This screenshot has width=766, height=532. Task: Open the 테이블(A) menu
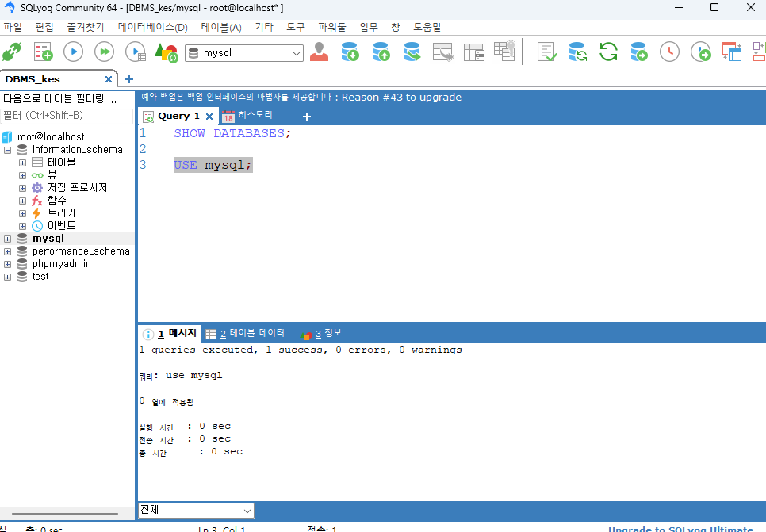pos(221,28)
